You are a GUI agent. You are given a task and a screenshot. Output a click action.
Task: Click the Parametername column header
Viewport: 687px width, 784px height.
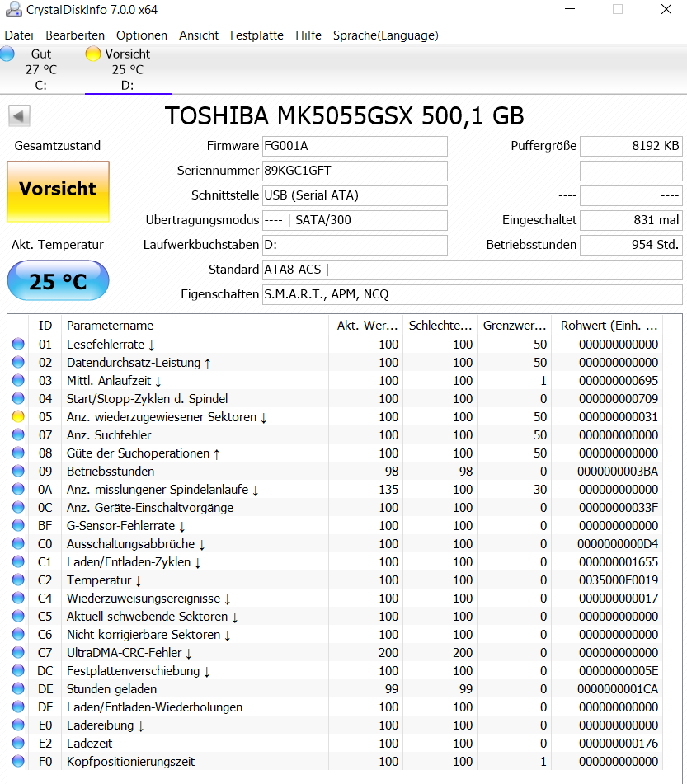click(195, 326)
